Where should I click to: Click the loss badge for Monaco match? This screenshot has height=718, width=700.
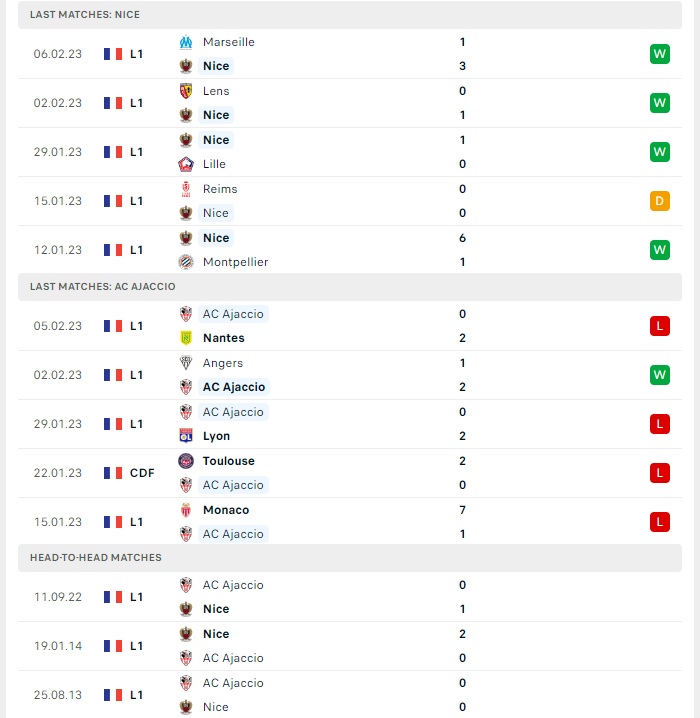(x=659, y=522)
